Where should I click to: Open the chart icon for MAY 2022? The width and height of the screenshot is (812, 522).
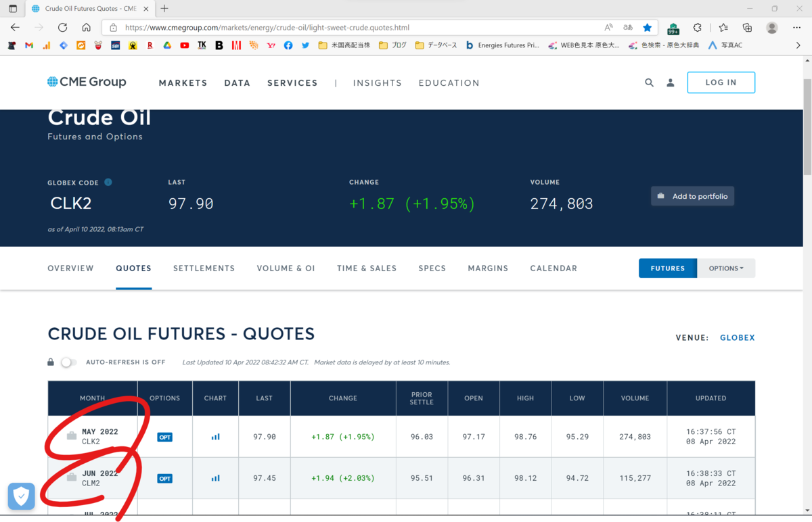point(215,437)
